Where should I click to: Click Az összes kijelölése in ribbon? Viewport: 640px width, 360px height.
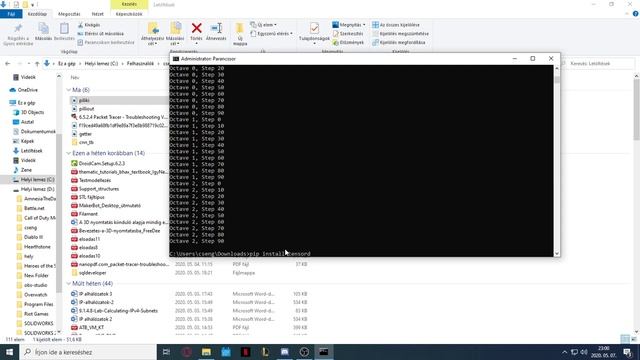tap(396, 25)
